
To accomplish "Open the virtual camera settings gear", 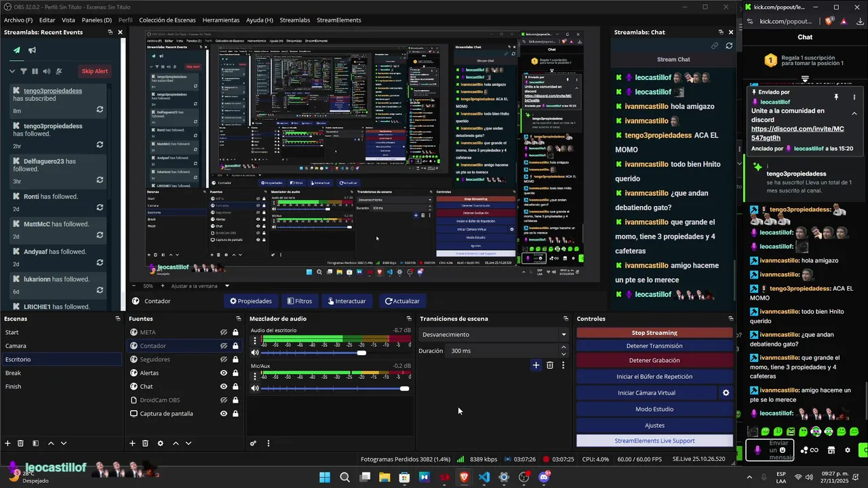I will 726,392.
